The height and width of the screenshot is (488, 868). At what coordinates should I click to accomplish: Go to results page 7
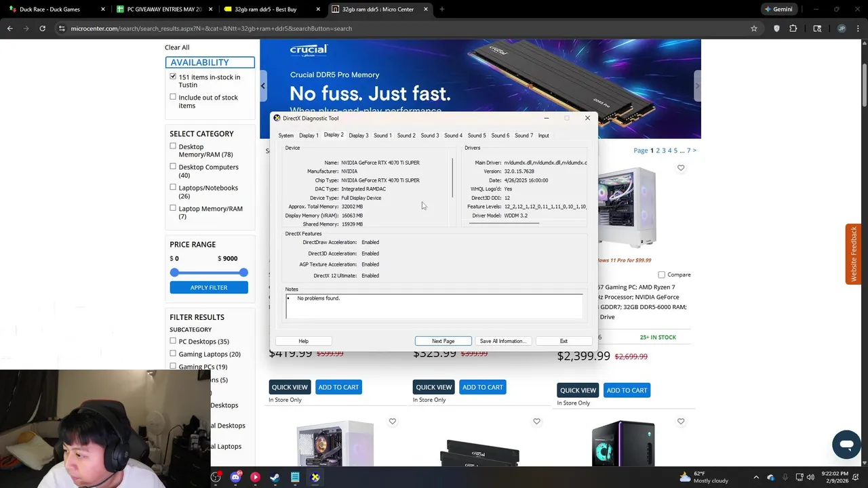[x=688, y=150]
